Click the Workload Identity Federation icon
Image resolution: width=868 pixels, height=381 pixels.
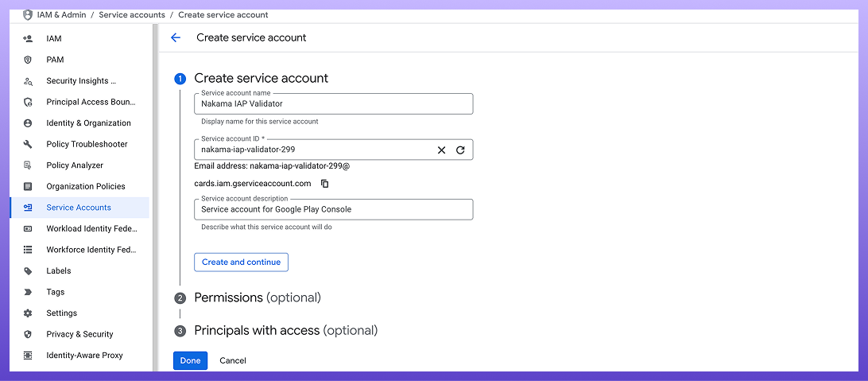(x=28, y=229)
